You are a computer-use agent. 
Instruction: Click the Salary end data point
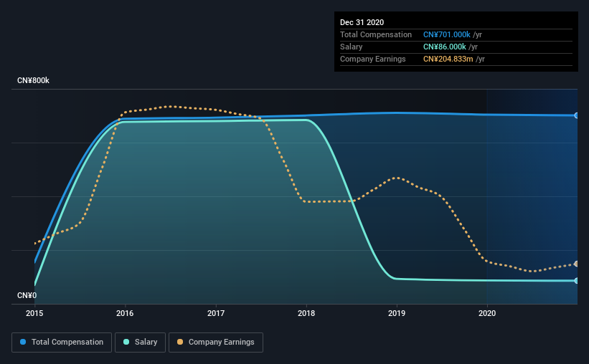pos(576,281)
